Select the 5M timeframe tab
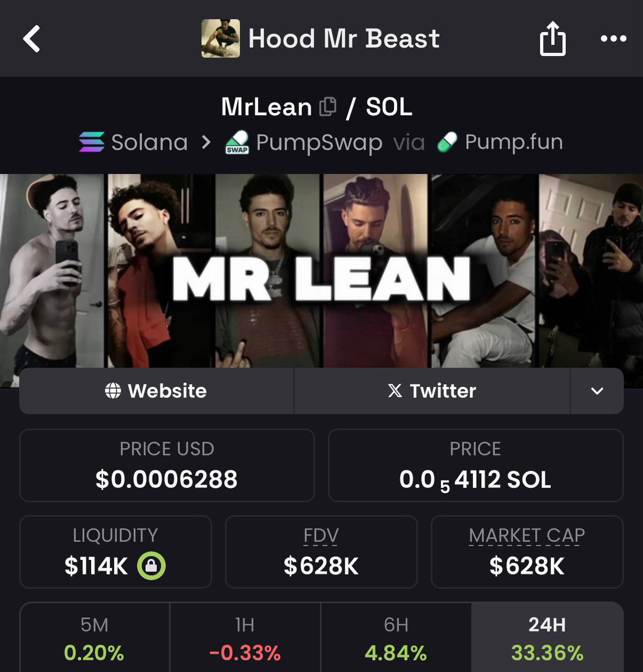643x672 pixels. point(95,638)
